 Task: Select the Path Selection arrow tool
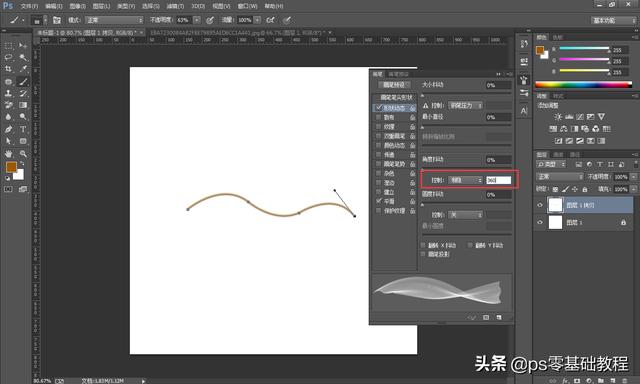point(8,141)
